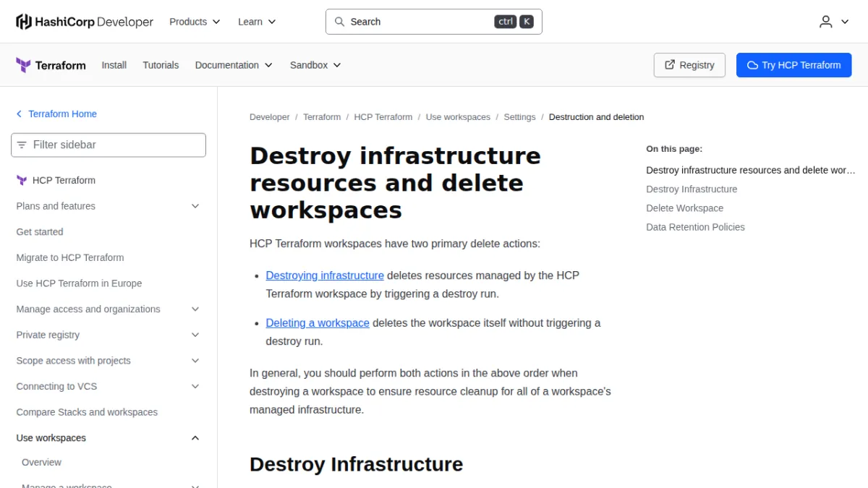The image size is (868, 488).
Task: Jump to Data Retention Policies section
Action: point(695,227)
